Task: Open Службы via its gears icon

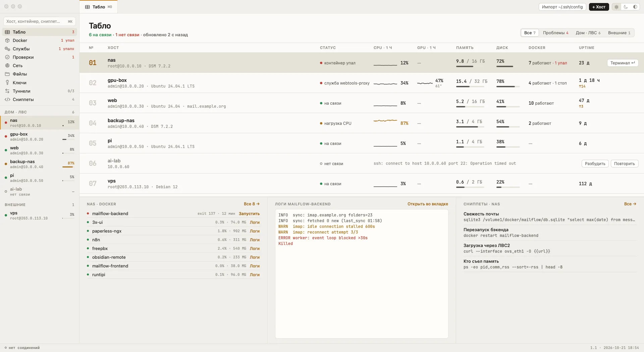Action: (x=7, y=49)
